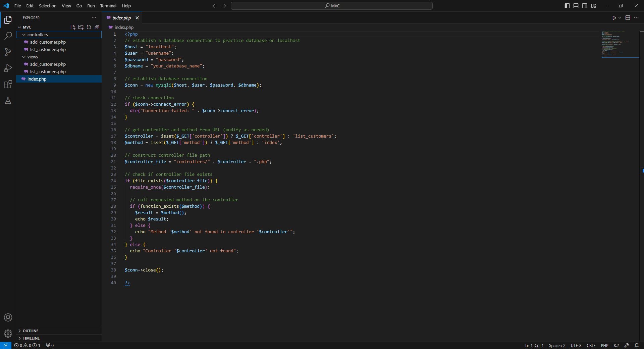Open the Edit menu

30,6
